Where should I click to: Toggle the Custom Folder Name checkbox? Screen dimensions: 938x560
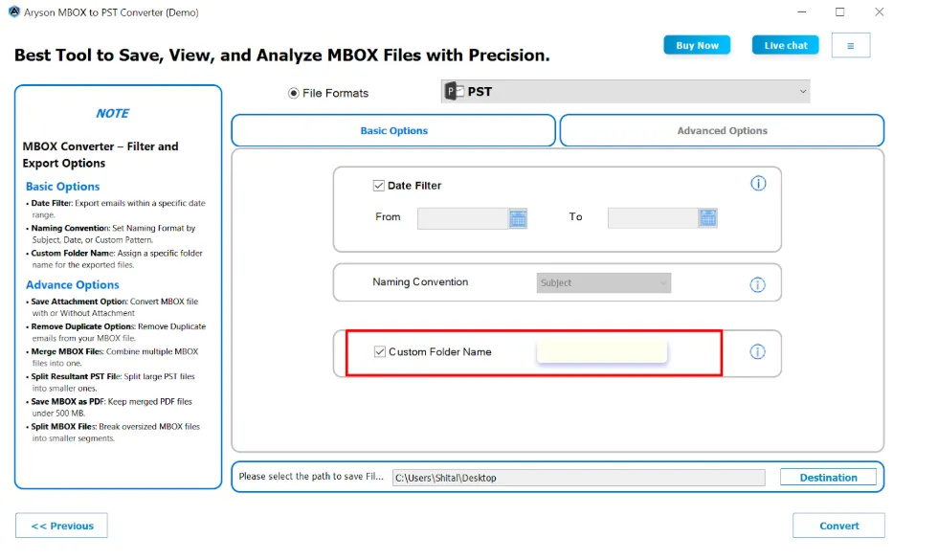coord(380,351)
